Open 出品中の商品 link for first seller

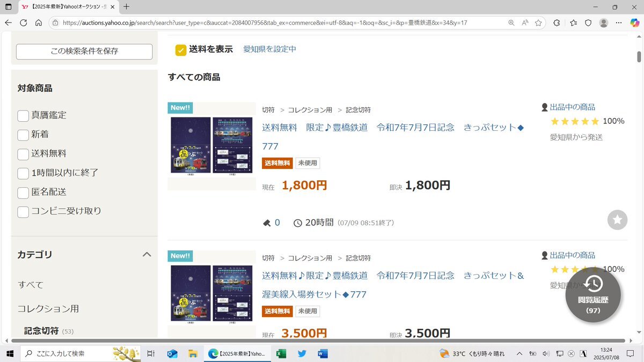click(x=573, y=107)
